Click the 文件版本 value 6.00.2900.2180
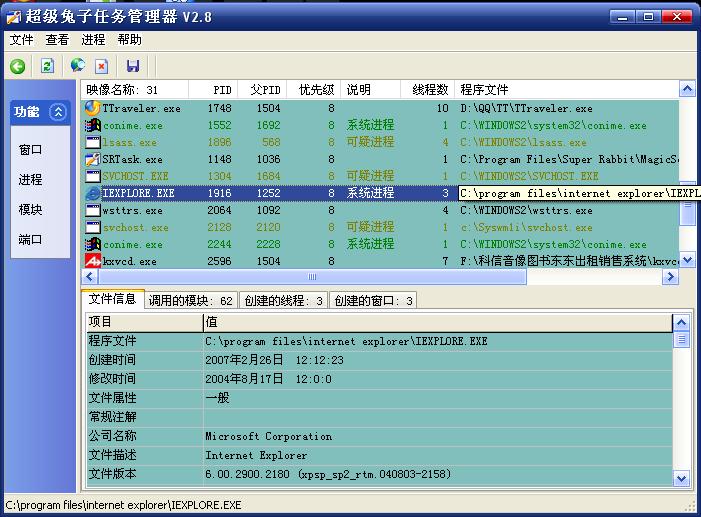 tap(247, 474)
